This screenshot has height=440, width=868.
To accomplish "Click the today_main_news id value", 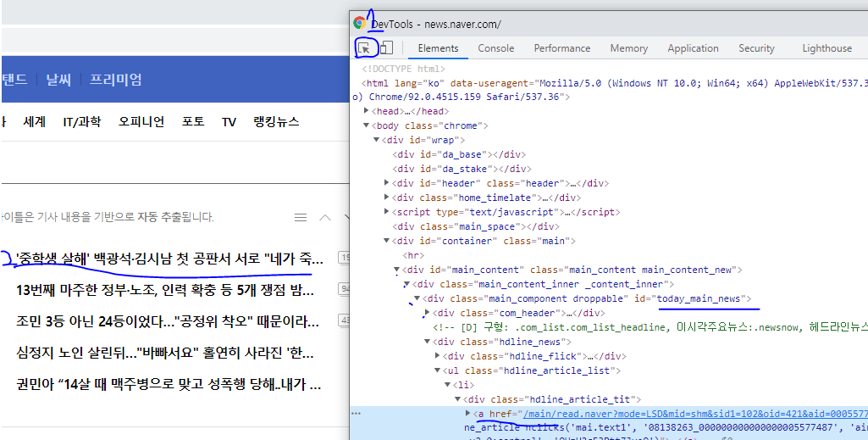I will pyautogui.click(x=698, y=298).
